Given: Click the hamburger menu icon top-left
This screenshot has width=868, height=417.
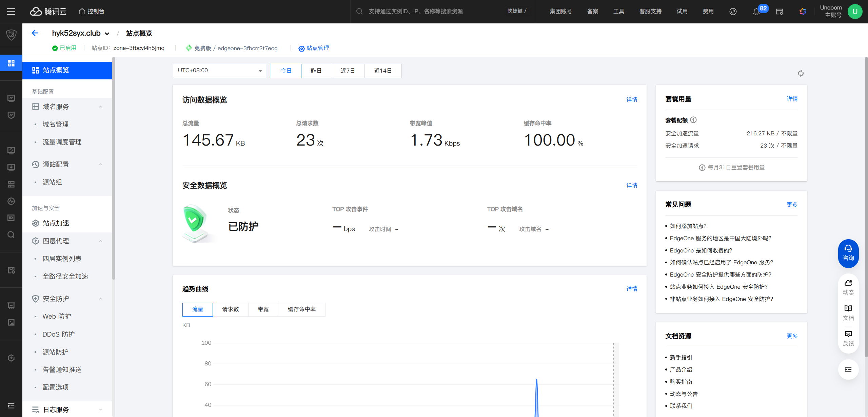Looking at the screenshot, I should click(11, 12).
